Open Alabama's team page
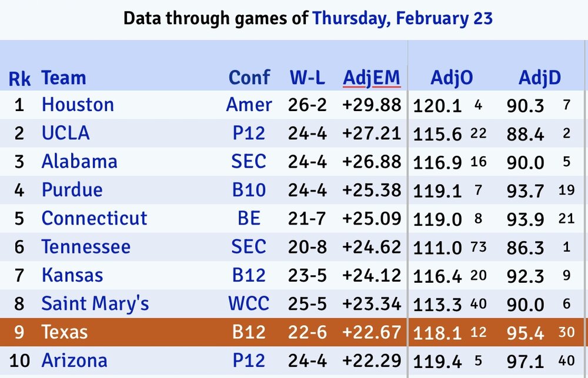The width and height of the screenshot is (588, 378). [79, 162]
